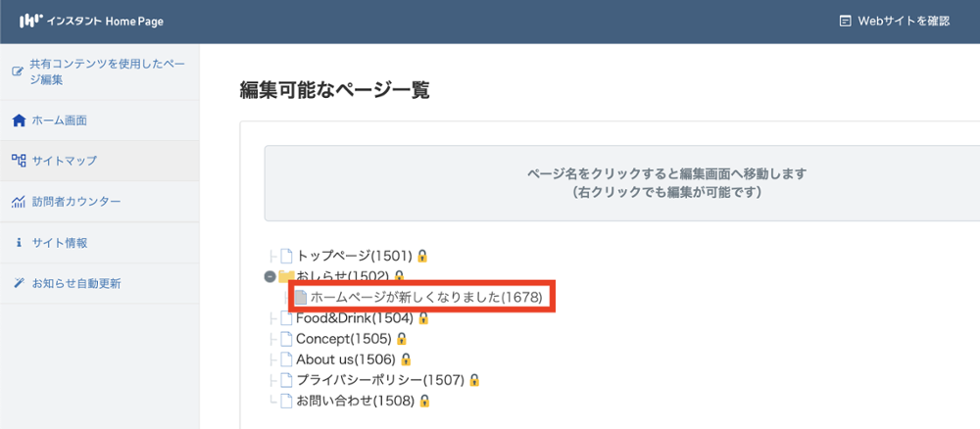Open お知らせ自動更新 settings
The image size is (980, 429).
75,284
